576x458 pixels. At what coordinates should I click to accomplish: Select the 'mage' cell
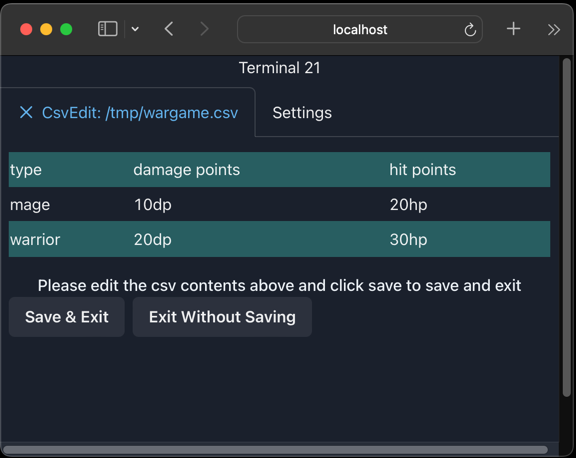coord(30,205)
